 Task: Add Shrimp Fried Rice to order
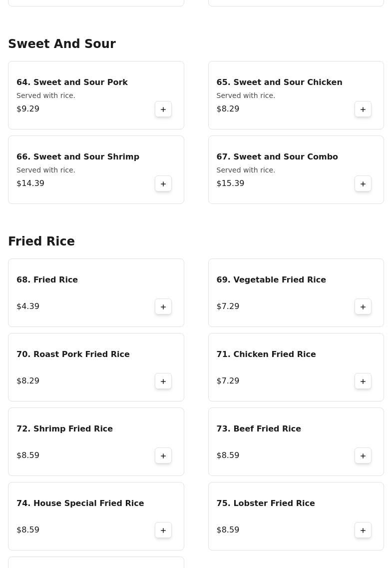coord(163,455)
